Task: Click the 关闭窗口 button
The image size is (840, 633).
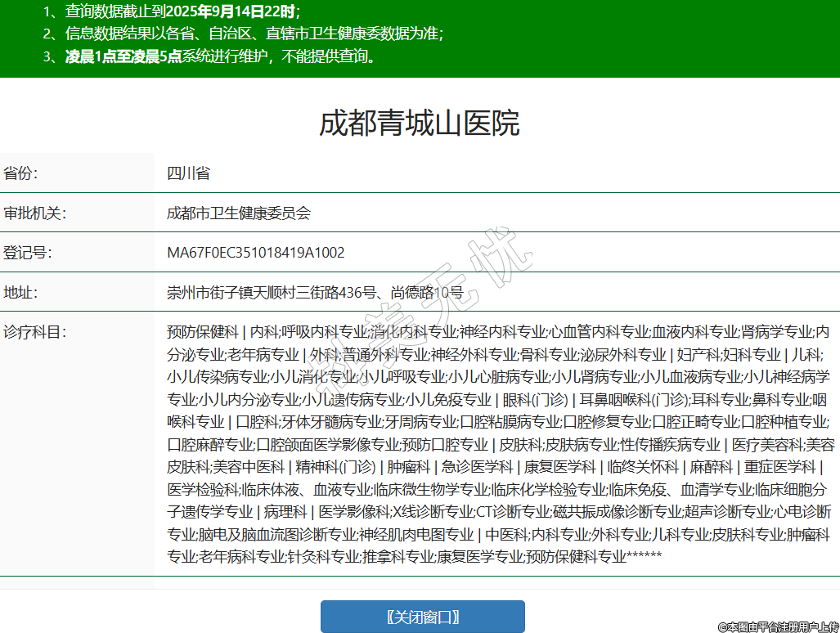Action: [422, 617]
